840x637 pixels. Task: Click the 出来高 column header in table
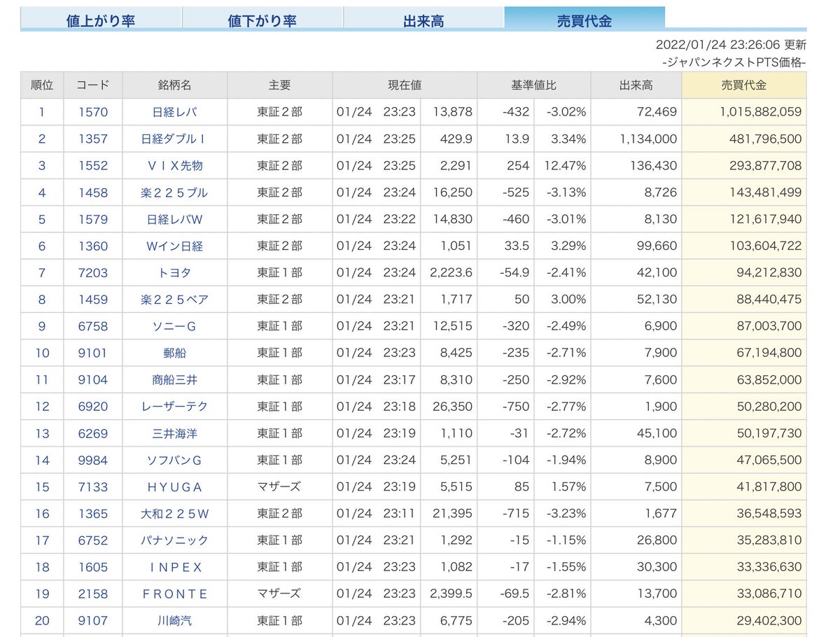pyautogui.click(x=636, y=85)
